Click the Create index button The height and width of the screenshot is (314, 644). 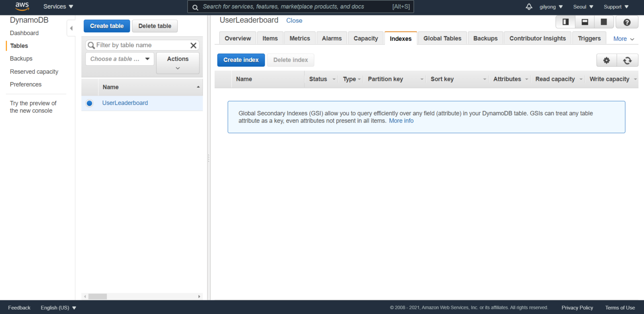click(x=241, y=60)
